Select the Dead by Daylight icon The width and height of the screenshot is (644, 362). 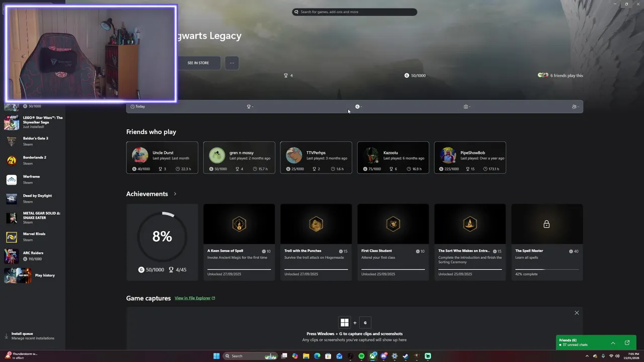tap(12, 199)
